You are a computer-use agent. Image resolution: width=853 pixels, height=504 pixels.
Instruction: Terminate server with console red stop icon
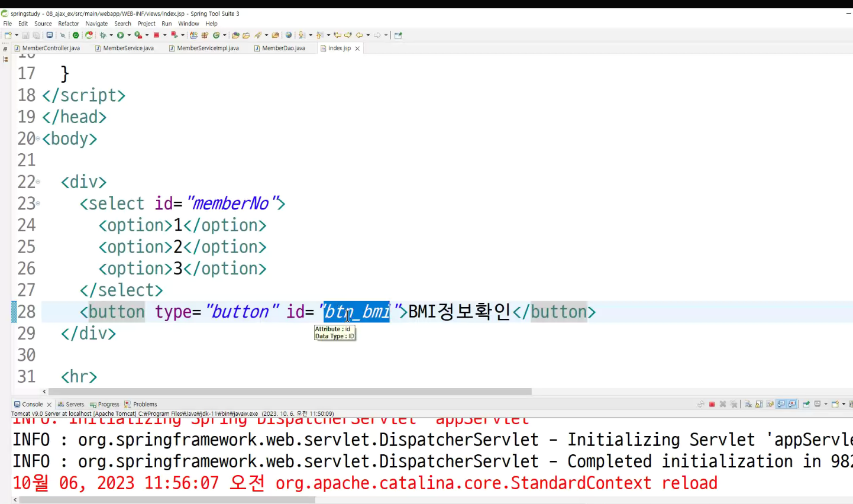click(712, 405)
